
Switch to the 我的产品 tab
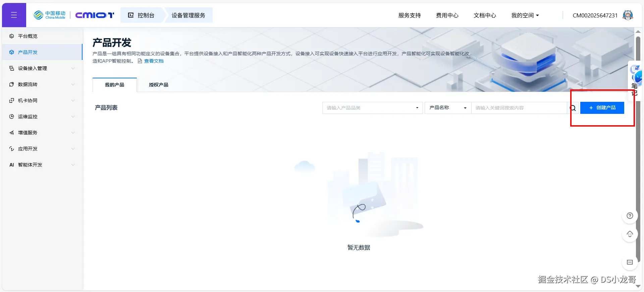114,85
